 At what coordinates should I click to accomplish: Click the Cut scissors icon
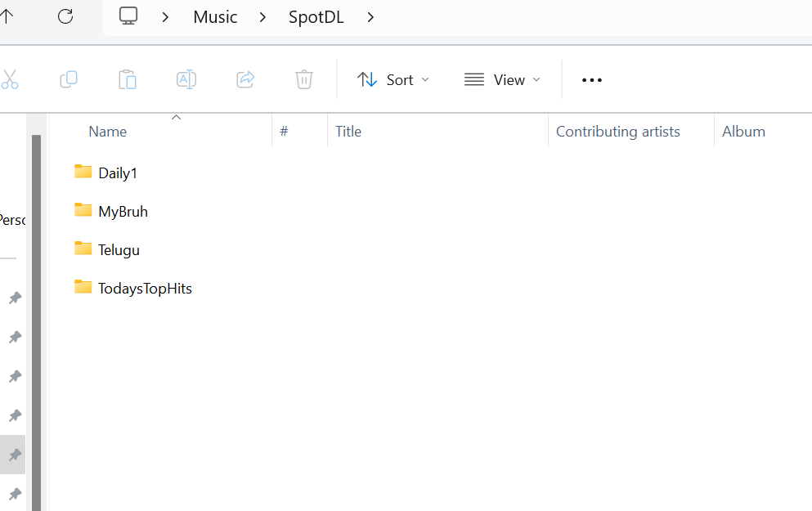coord(9,79)
